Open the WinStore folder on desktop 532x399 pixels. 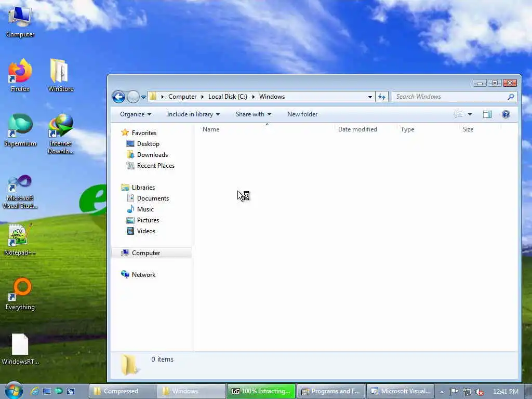(x=61, y=75)
